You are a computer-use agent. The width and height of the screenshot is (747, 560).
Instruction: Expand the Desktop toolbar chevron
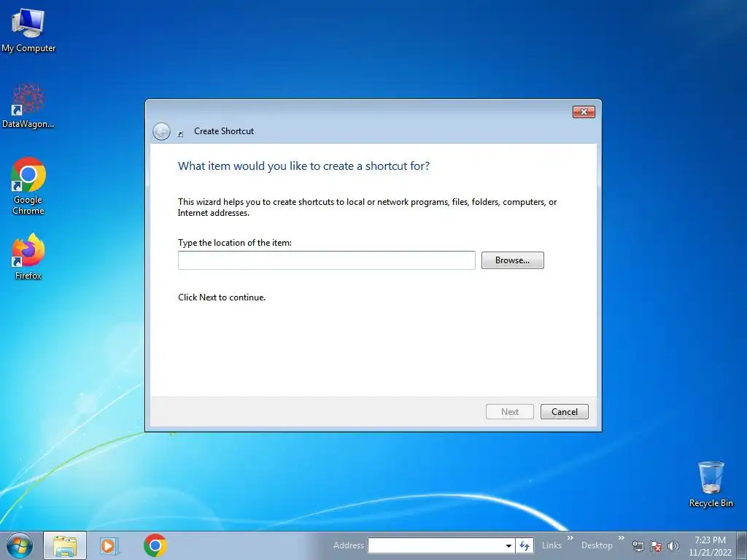click(x=621, y=538)
